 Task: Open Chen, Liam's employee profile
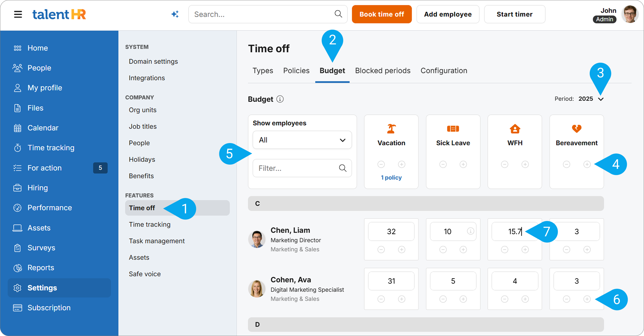pyautogui.click(x=290, y=230)
